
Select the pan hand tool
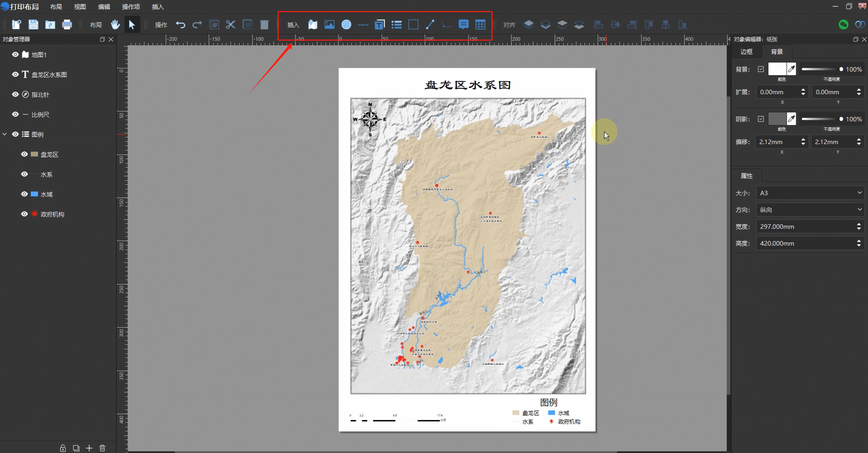click(x=115, y=24)
